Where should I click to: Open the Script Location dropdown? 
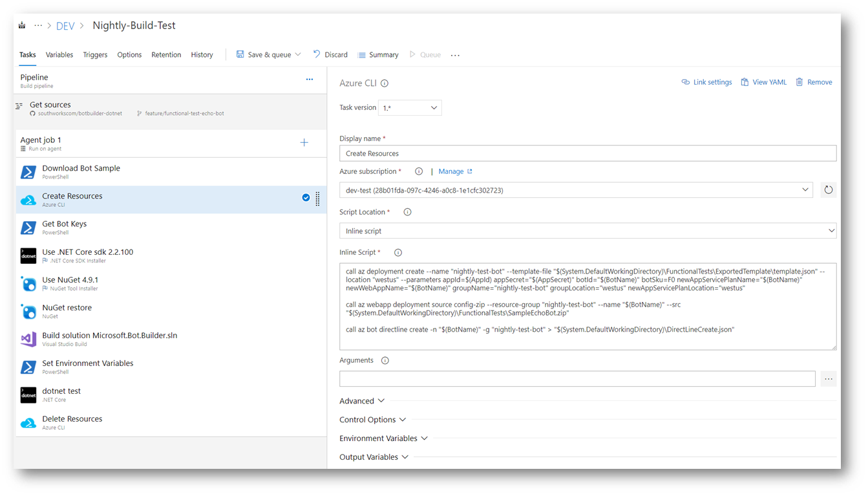point(588,231)
